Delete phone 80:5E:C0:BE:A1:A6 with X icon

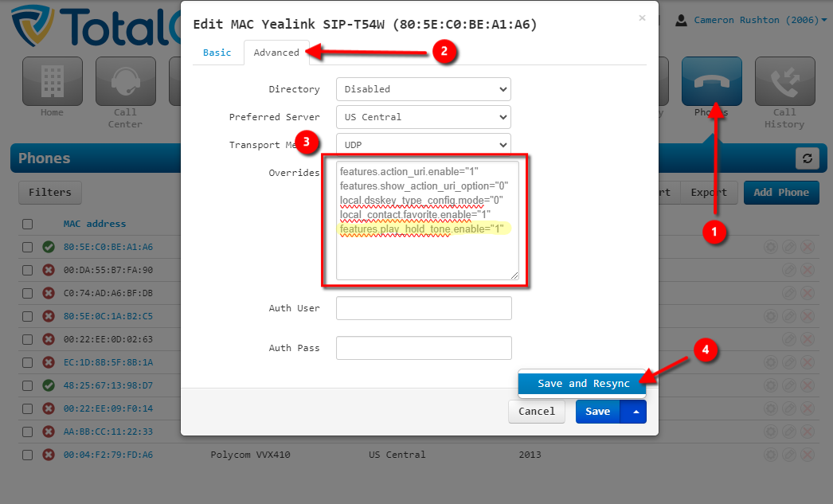pos(808,247)
